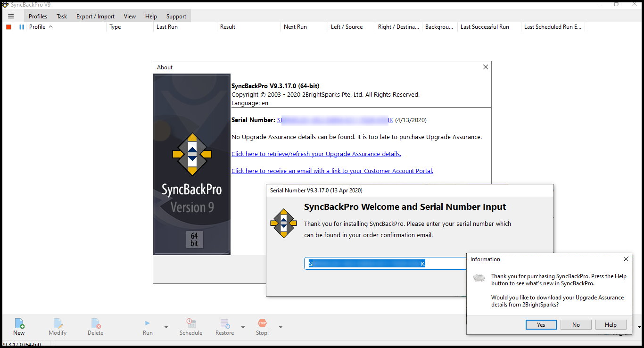Click the Stop! toolbar button
644x348 pixels.
[x=262, y=327]
